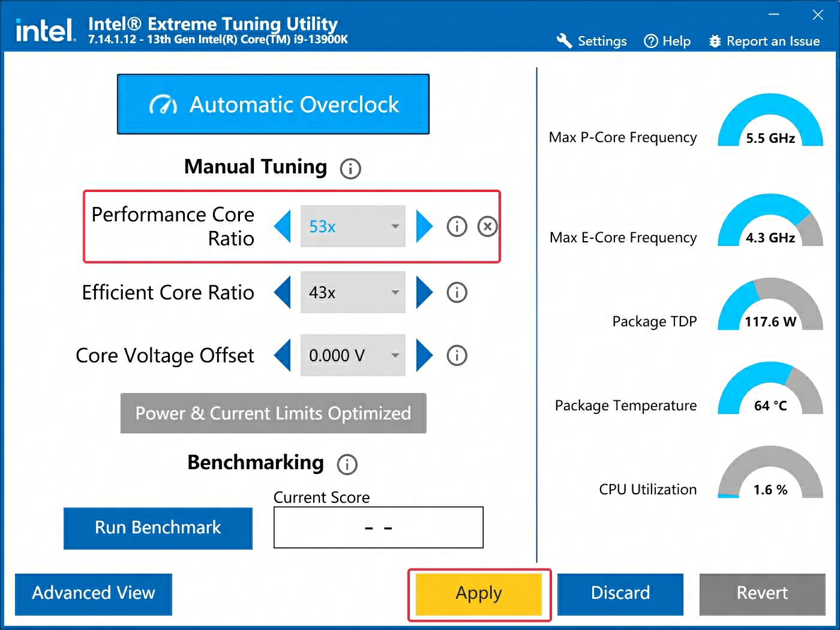Viewport: 840px width, 630px height.
Task: Open the Efficient Core Ratio dropdown
Action: pyautogui.click(x=394, y=292)
